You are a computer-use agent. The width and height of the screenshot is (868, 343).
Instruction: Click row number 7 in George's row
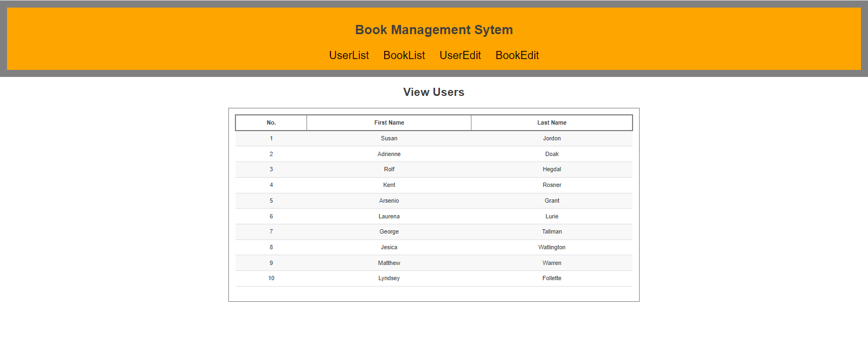coord(271,231)
